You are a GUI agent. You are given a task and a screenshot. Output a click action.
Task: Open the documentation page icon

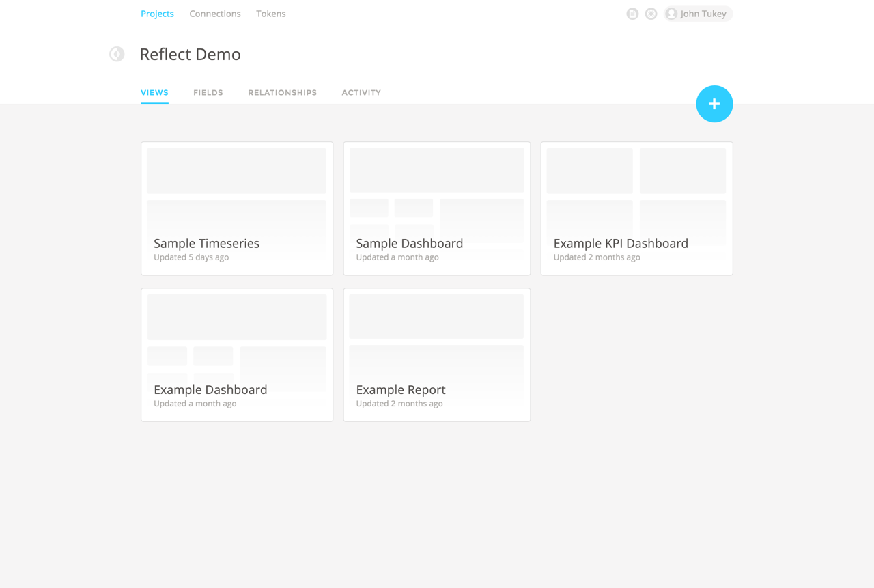[x=632, y=14]
